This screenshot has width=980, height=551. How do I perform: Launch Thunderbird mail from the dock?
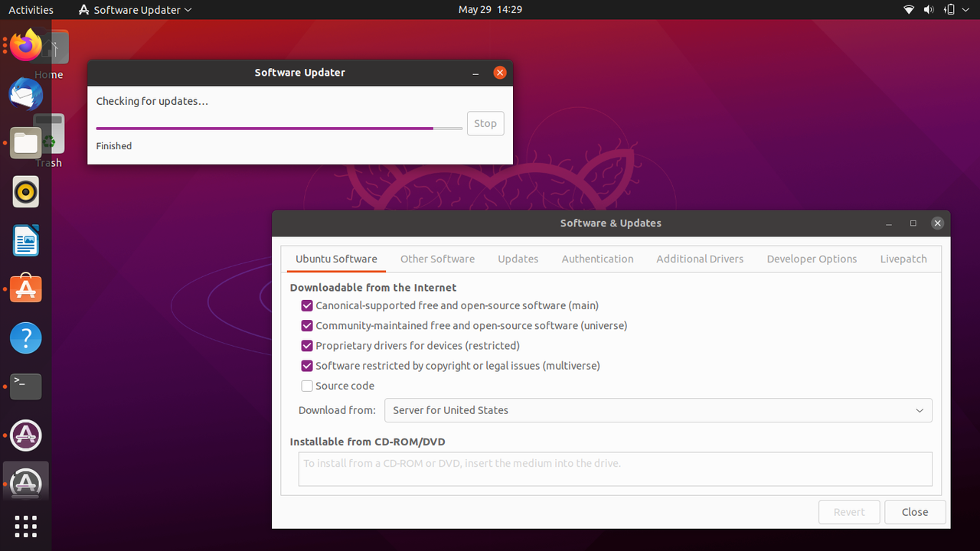(x=26, y=94)
